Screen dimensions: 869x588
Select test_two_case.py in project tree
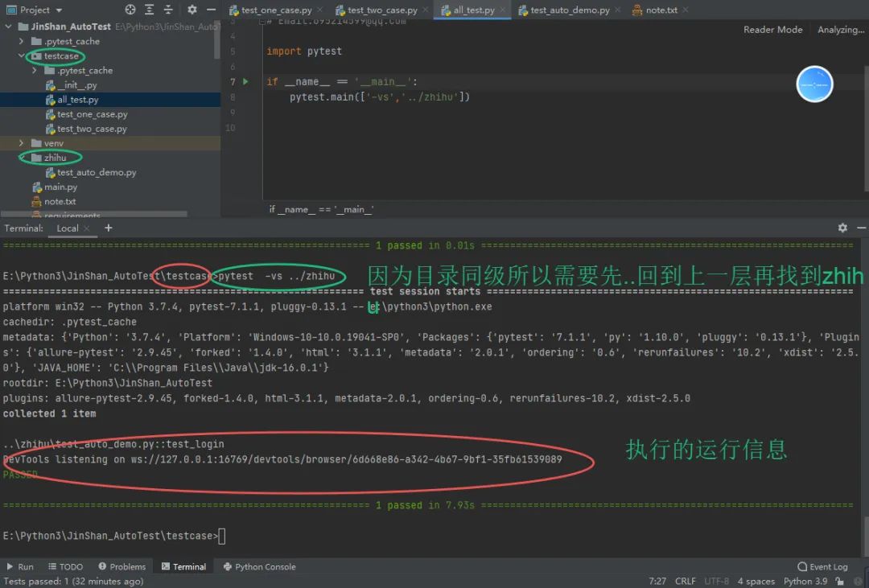coord(86,129)
